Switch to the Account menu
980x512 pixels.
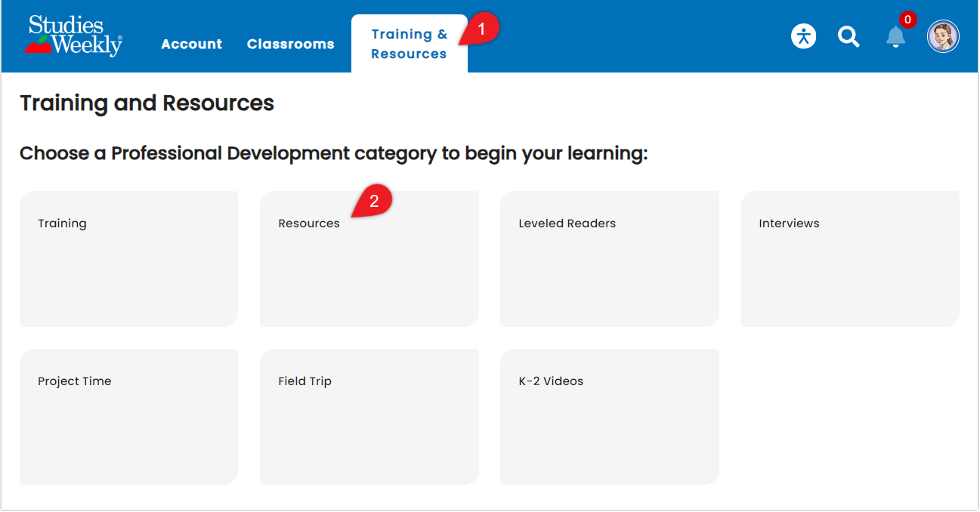191,44
